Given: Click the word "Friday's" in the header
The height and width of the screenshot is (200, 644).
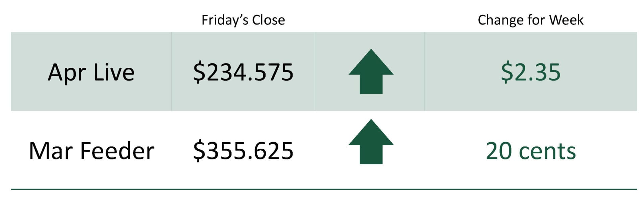Looking at the screenshot, I should point(225,20).
